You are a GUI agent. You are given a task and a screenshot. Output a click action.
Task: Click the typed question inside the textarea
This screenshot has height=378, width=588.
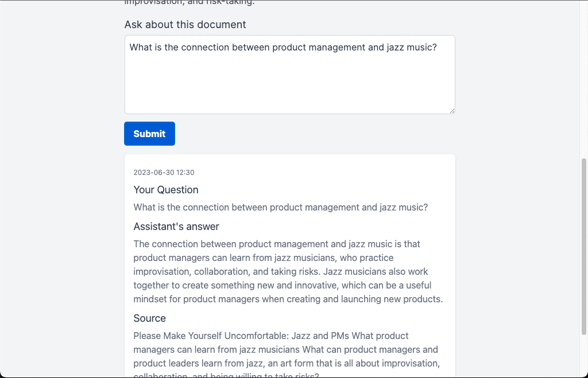tap(283, 48)
